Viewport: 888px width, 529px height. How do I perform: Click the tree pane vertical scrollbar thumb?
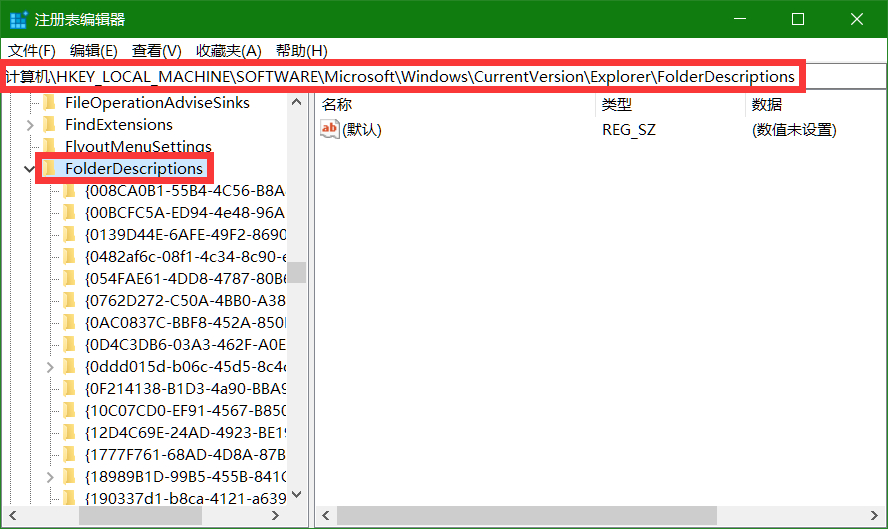click(x=297, y=273)
